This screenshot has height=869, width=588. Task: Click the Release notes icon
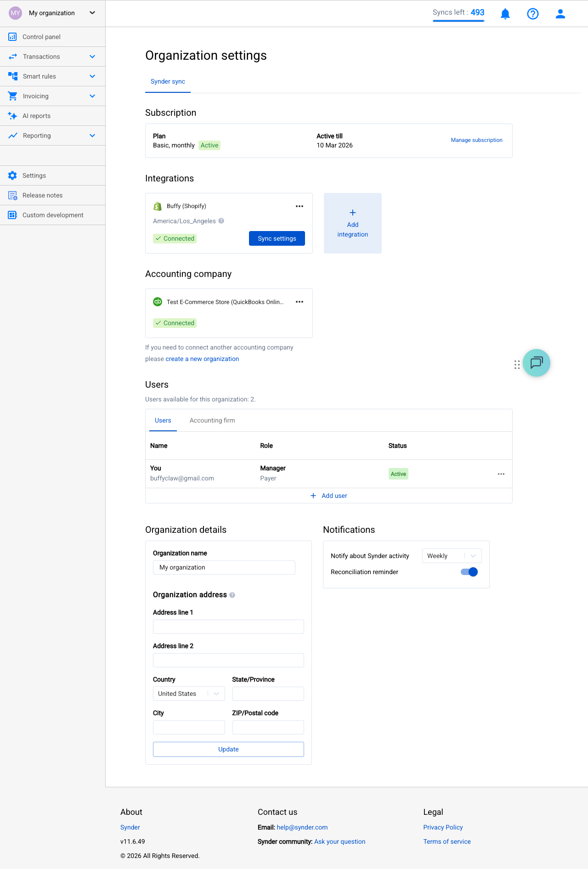pos(13,195)
